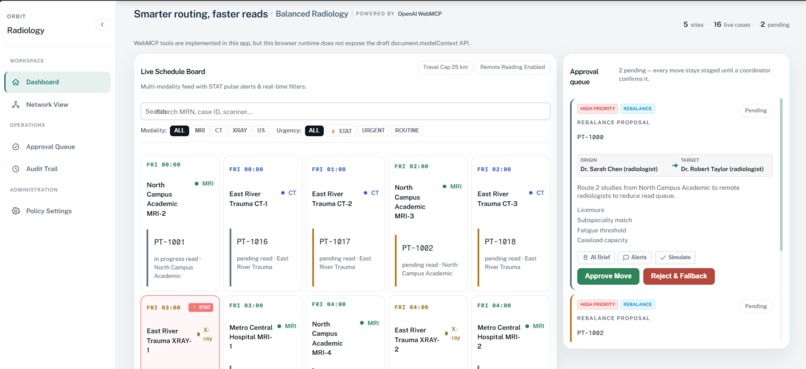Filter modality by CT
Screen dimensions: 806x369
(219, 131)
